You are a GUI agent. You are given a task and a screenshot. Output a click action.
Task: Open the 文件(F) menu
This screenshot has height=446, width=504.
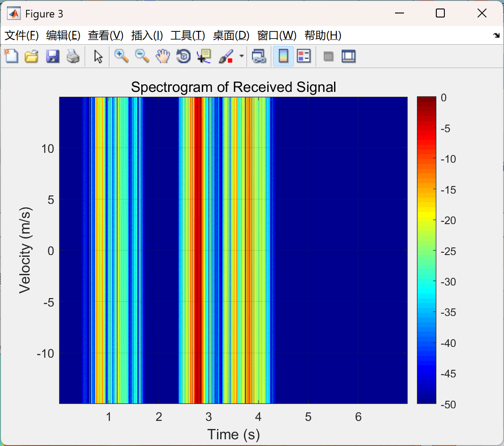pyautogui.click(x=22, y=35)
